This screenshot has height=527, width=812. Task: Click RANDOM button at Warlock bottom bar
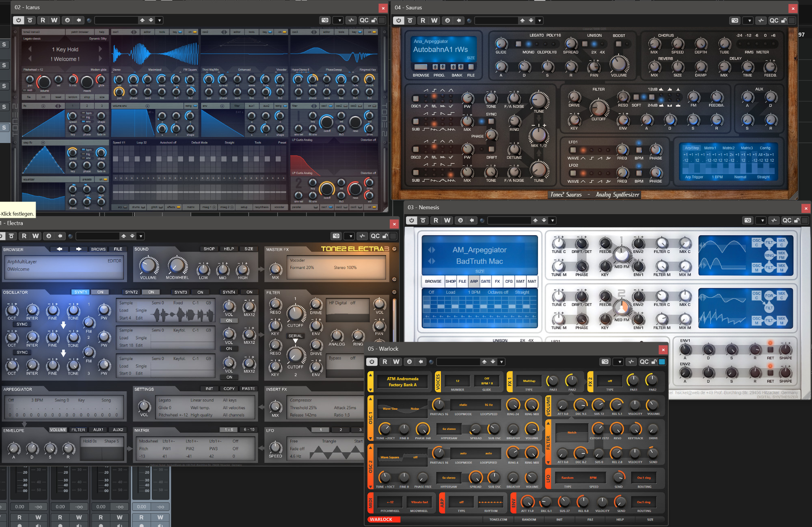(x=529, y=519)
